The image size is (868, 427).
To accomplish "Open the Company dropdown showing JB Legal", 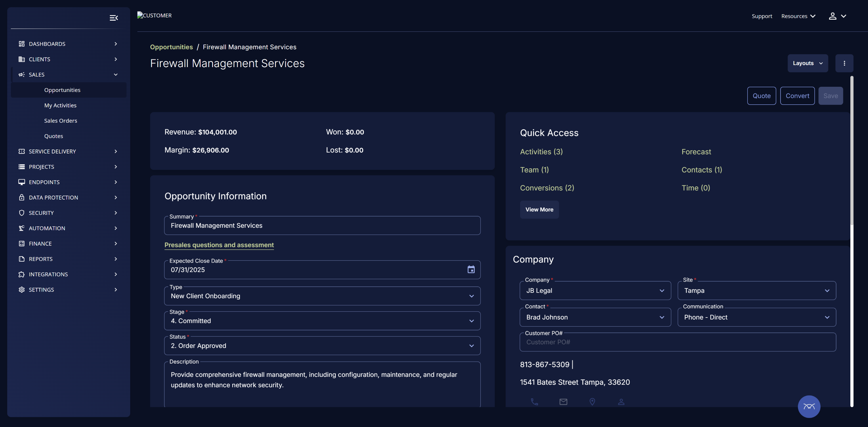I will pos(595,291).
